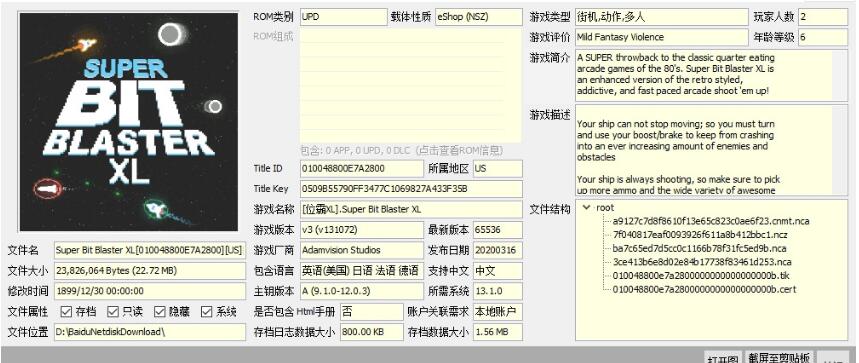
Task: Select the a9127c7d...cnmt.nca file entry
Action: pyautogui.click(x=711, y=221)
